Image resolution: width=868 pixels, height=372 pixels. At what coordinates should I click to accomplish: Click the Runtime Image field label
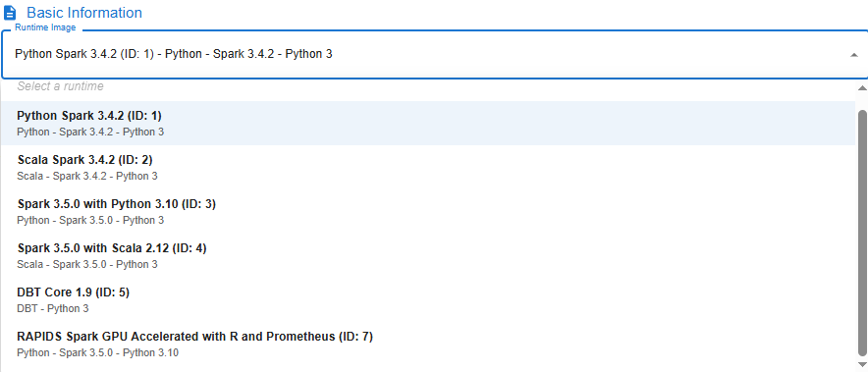(45, 27)
